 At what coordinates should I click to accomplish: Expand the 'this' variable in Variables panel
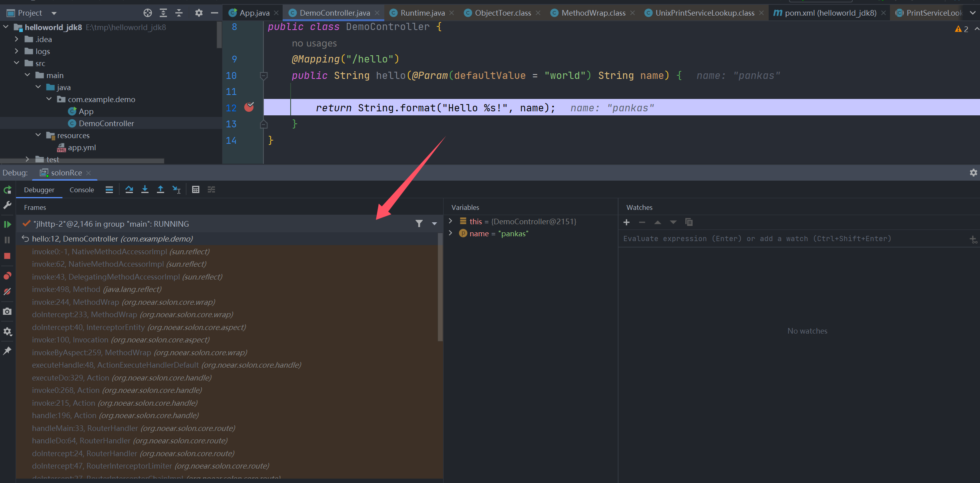coord(450,221)
